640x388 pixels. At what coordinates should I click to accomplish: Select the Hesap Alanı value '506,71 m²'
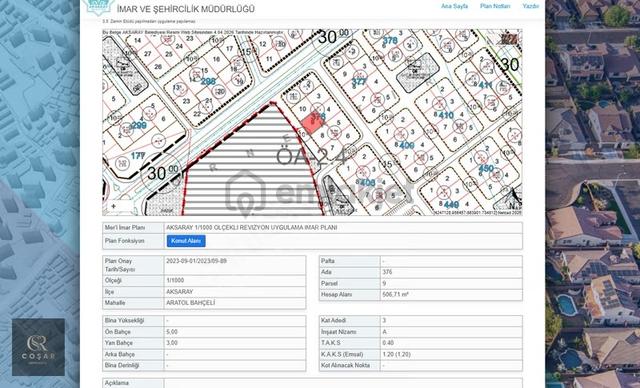395,294
